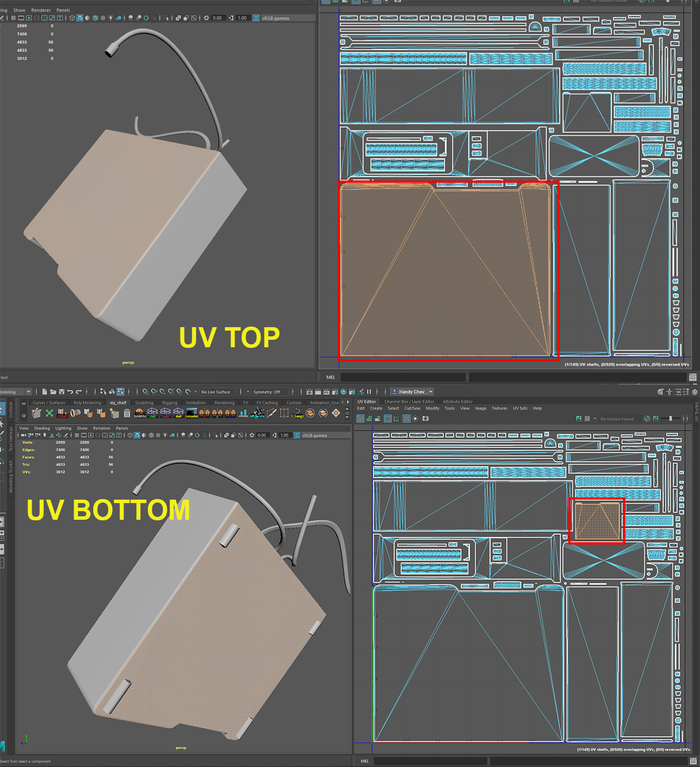700x767 pixels.
Task: Open the sRGB gamma view transform dropdown in lower viewport
Action: click(x=326, y=435)
